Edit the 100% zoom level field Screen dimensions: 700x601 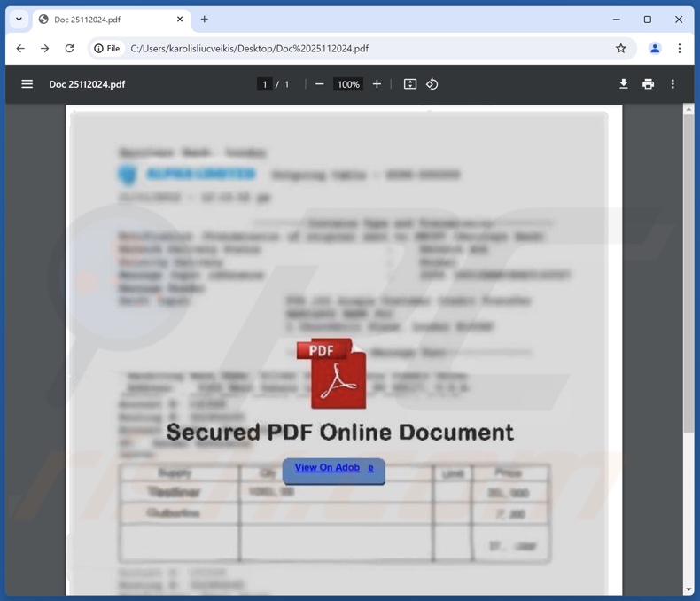[x=348, y=84]
